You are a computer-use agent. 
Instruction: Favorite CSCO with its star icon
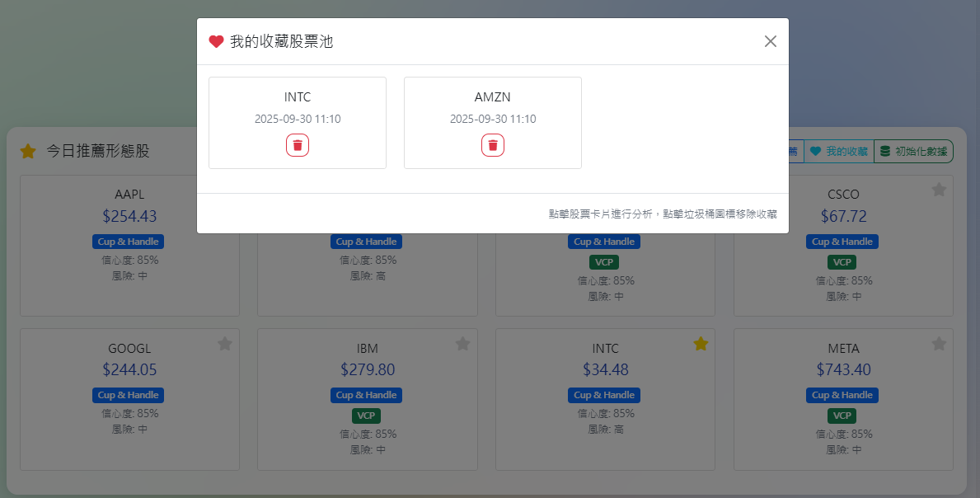[x=939, y=190]
